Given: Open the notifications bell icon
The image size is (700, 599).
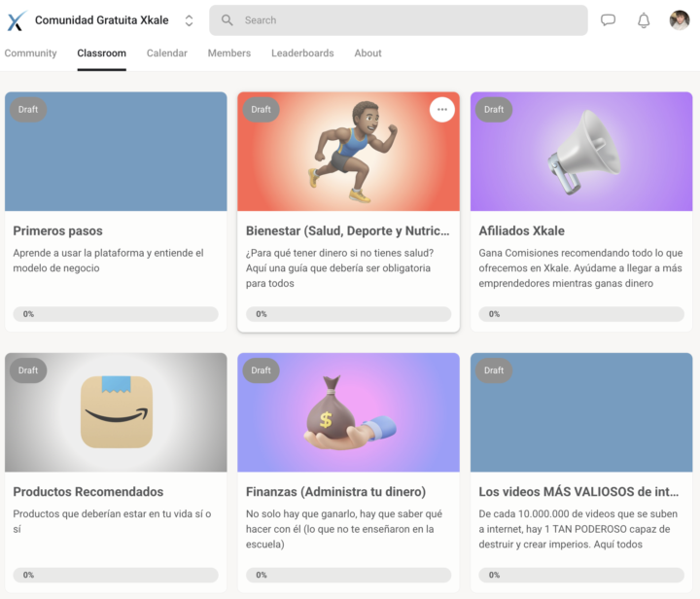Looking at the screenshot, I should 644,20.
